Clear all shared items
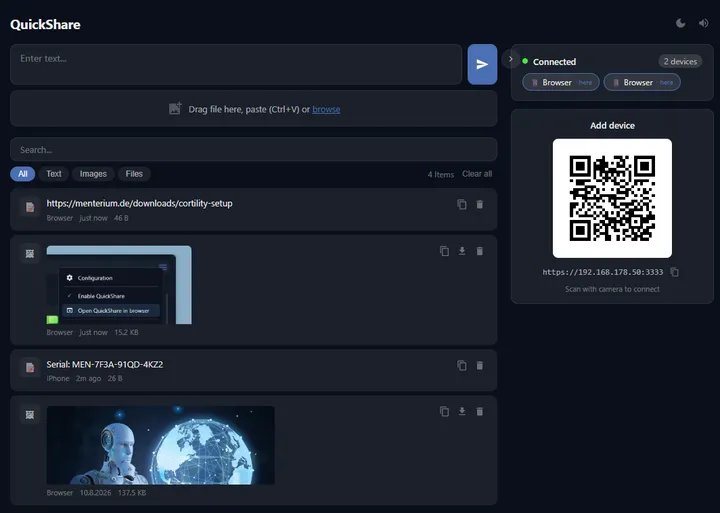Screen dimensions: 720x513 tap(477, 174)
